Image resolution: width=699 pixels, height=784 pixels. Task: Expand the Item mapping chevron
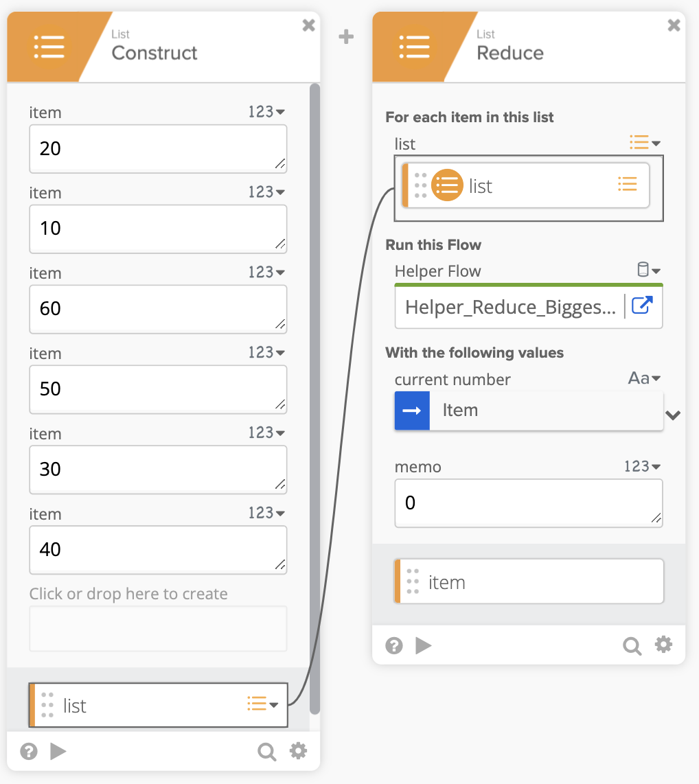[674, 415]
